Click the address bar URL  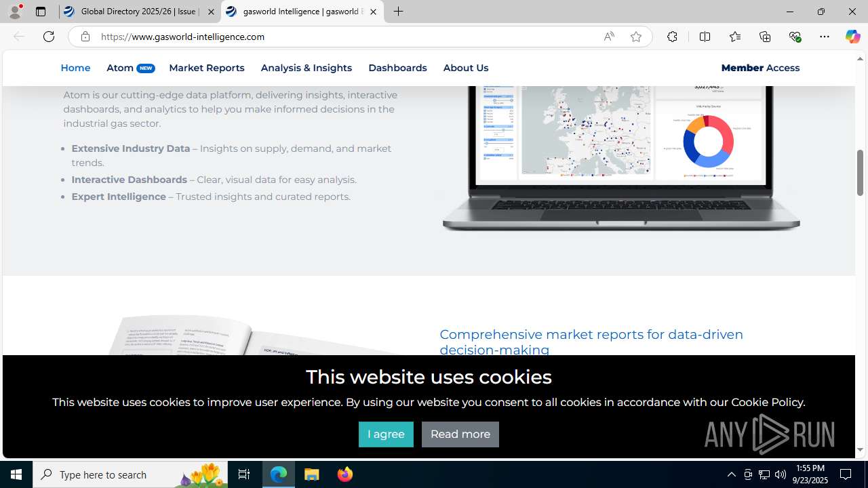coord(182,37)
